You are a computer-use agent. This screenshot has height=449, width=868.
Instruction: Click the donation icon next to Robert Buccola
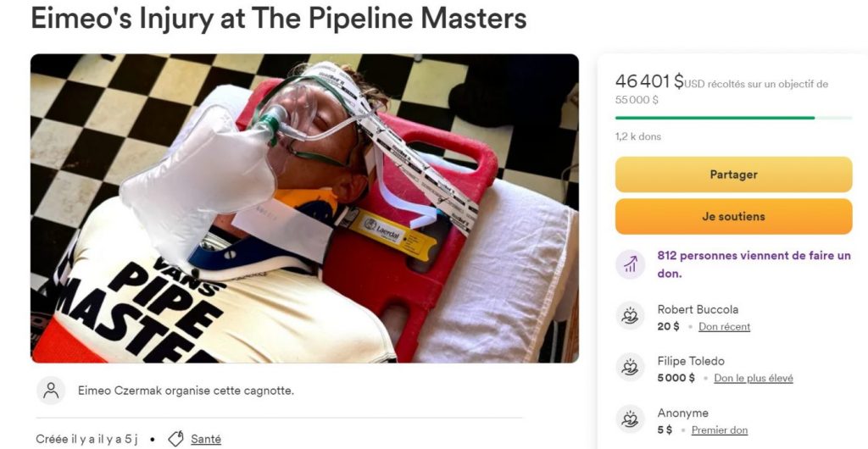[630, 316]
